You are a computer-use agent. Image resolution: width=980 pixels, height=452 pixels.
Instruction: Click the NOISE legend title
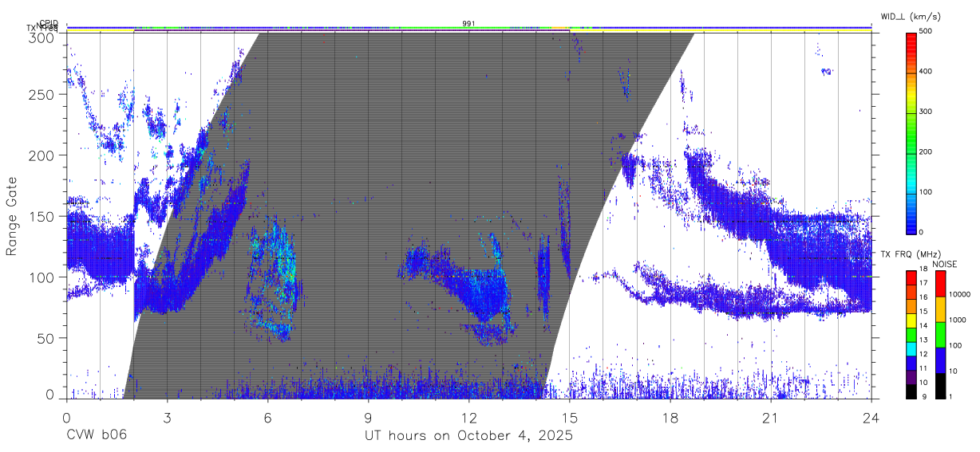[x=945, y=264]
